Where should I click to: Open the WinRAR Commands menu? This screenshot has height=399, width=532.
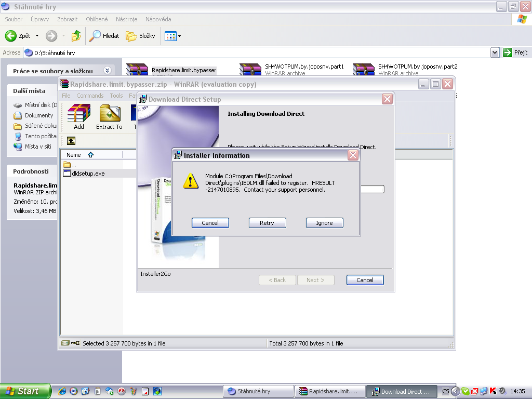click(x=90, y=96)
